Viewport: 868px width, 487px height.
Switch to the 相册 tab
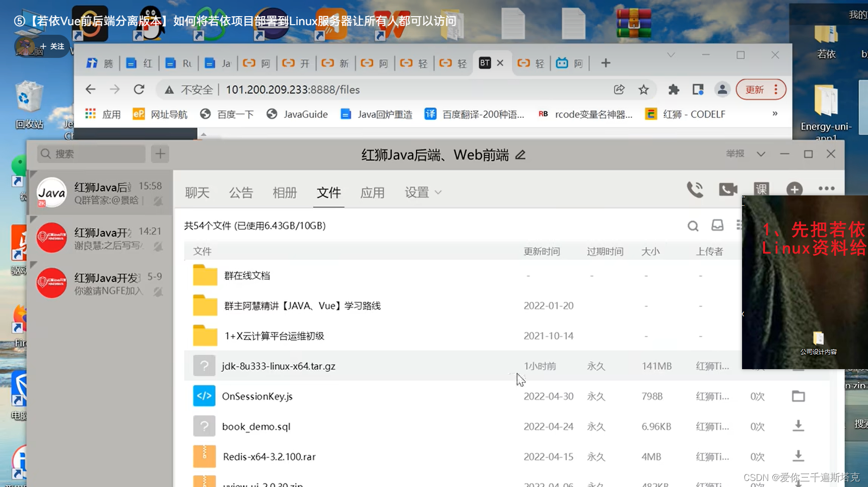285,192
